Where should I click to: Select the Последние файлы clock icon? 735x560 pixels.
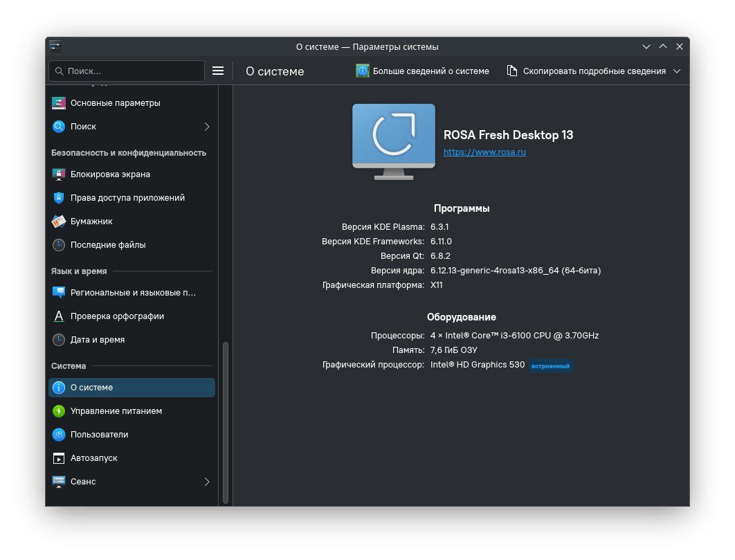point(59,245)
